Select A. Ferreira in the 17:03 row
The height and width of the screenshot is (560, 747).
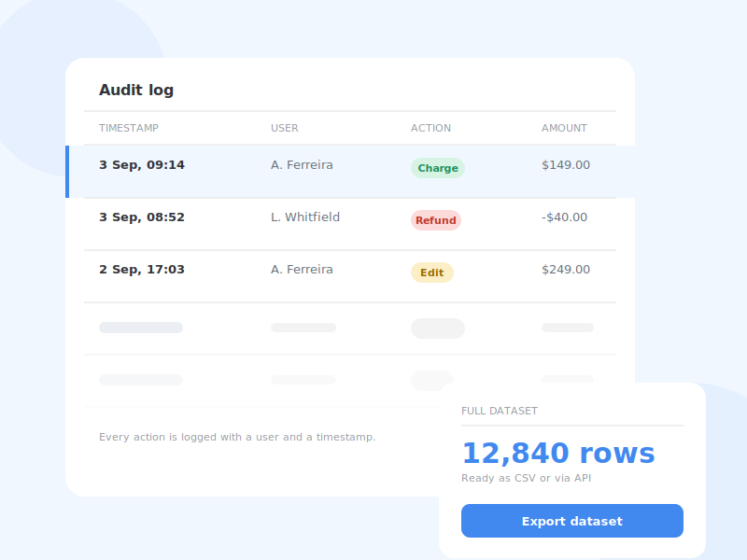302,270
